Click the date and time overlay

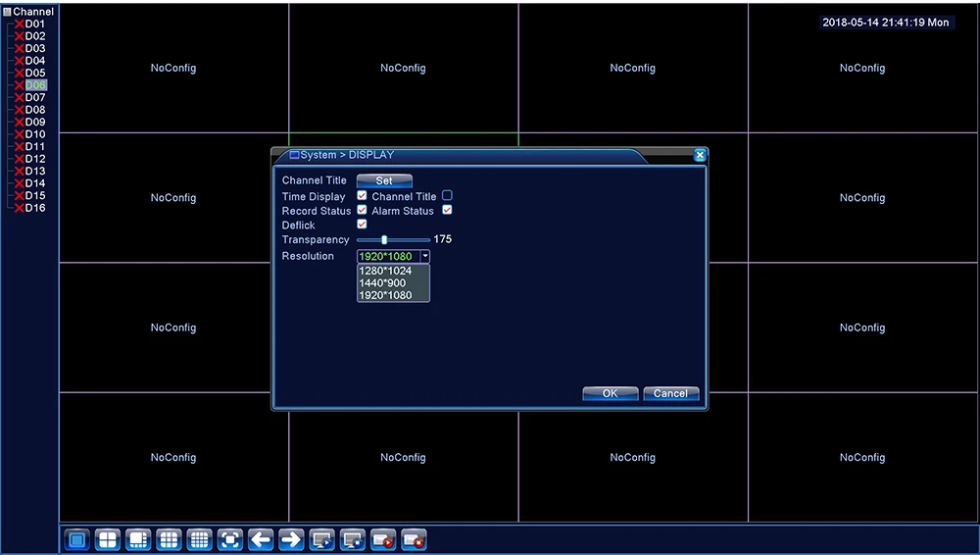(x=886, y=23)
